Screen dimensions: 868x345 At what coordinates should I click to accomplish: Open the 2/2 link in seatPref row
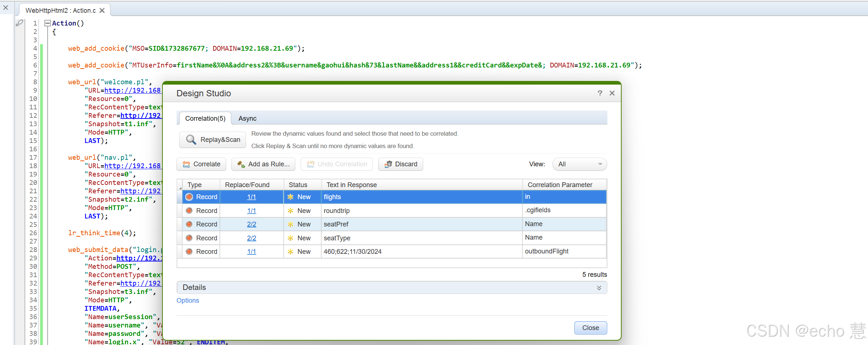[251, 224]
